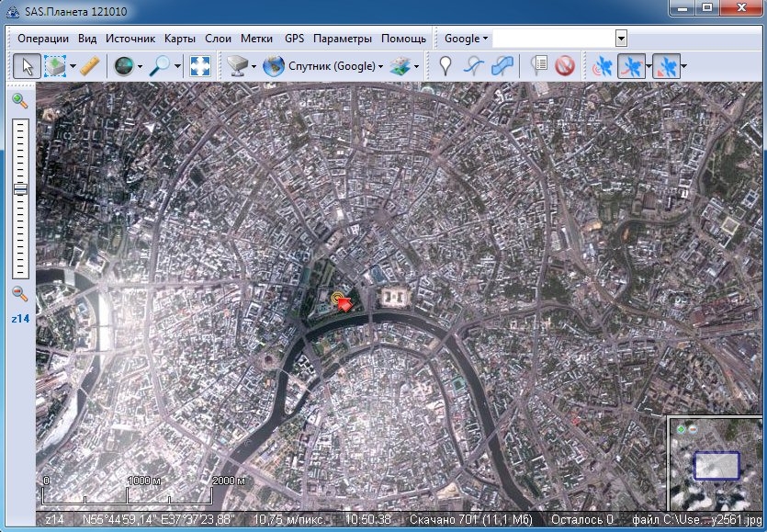Select the arrow move/pointer tool

(28, 66)
